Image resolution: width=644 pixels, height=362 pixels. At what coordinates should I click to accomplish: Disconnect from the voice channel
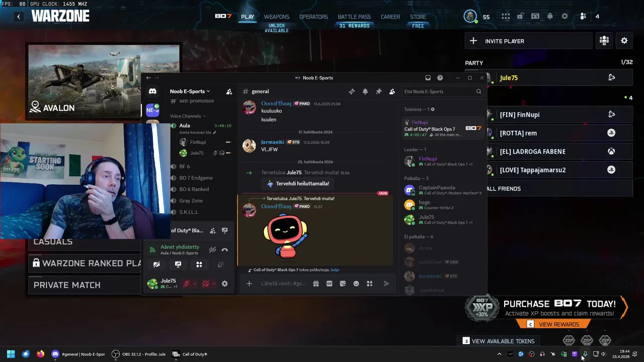225,249
